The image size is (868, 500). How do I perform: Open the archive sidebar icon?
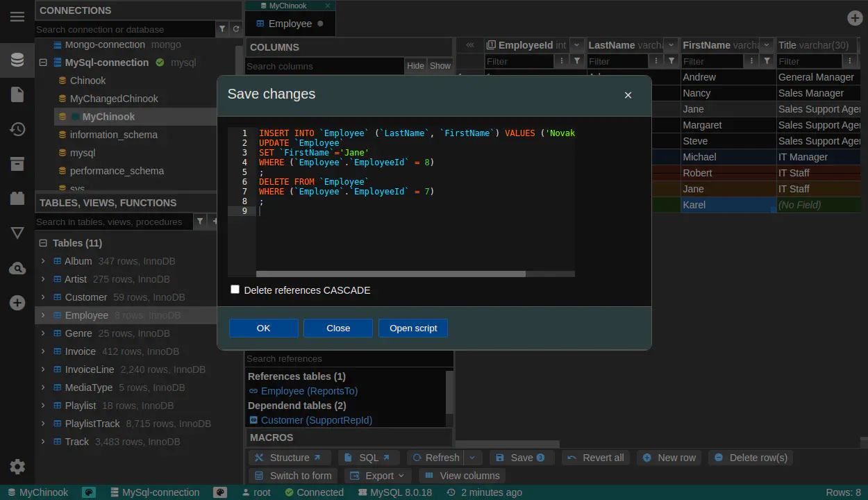[17, 164]
